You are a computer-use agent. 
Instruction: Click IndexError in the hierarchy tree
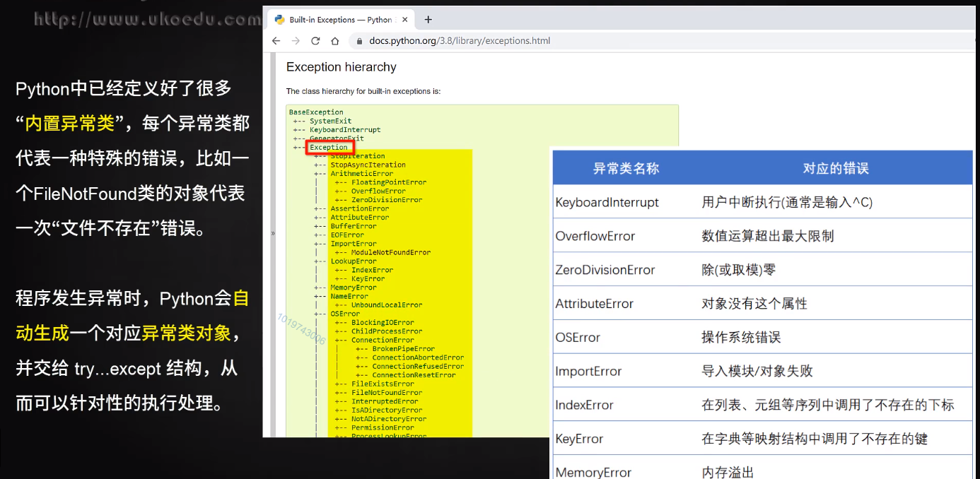(372, 270)
